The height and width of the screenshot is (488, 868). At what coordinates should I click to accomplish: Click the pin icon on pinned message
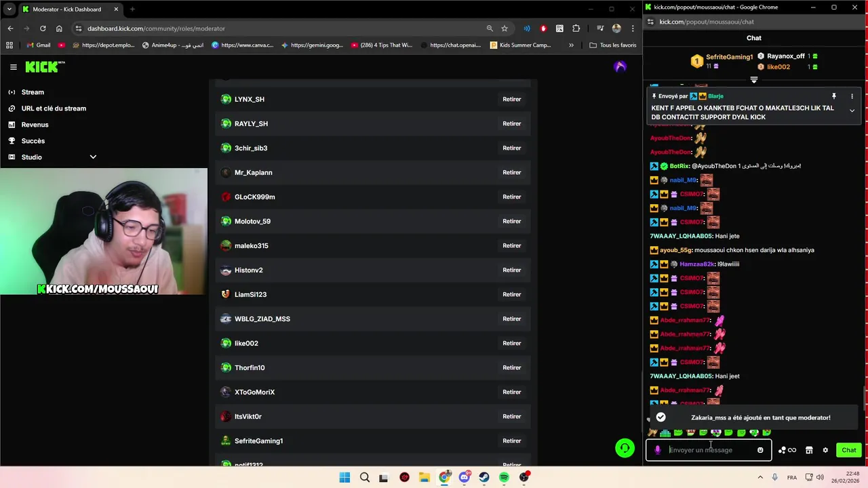pyautogui.click(x=834, y=96)
